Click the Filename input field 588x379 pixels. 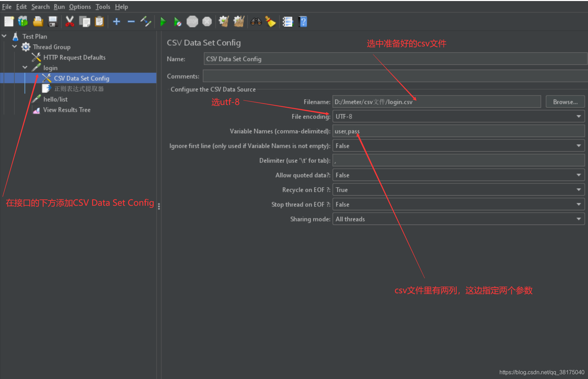click(436, 101)
